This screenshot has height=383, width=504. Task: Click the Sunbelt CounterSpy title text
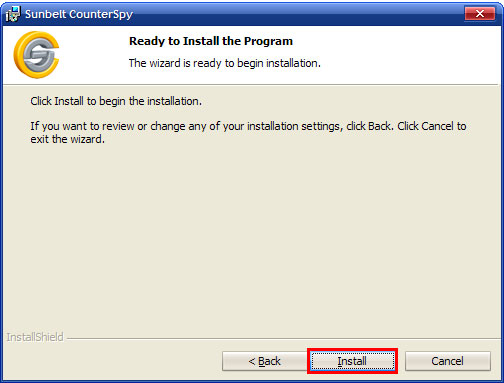[79, 14]
